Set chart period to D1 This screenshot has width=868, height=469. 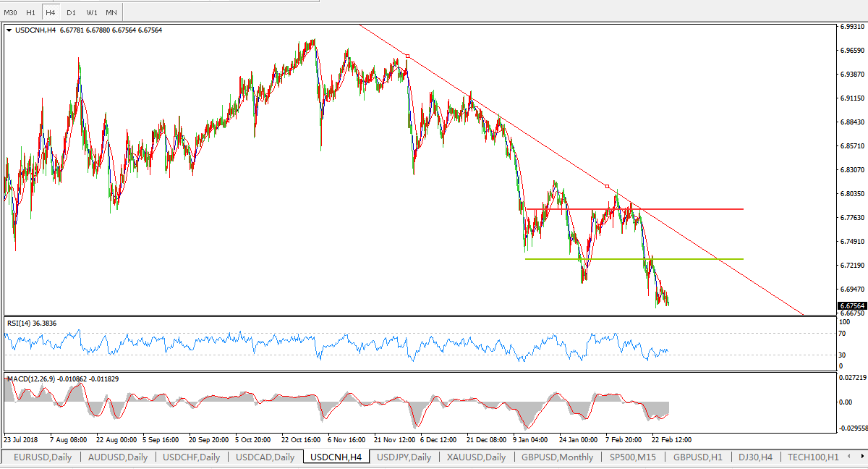click(70, 13)
